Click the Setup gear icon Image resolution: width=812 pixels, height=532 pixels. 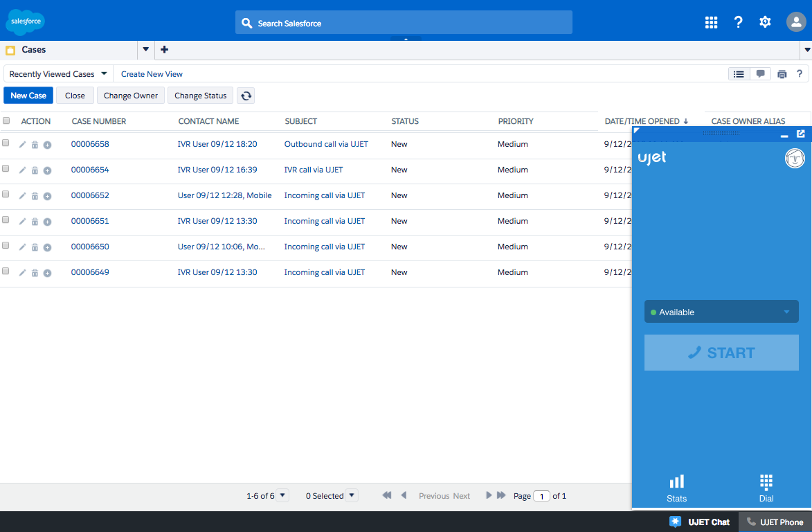point(765,22)
